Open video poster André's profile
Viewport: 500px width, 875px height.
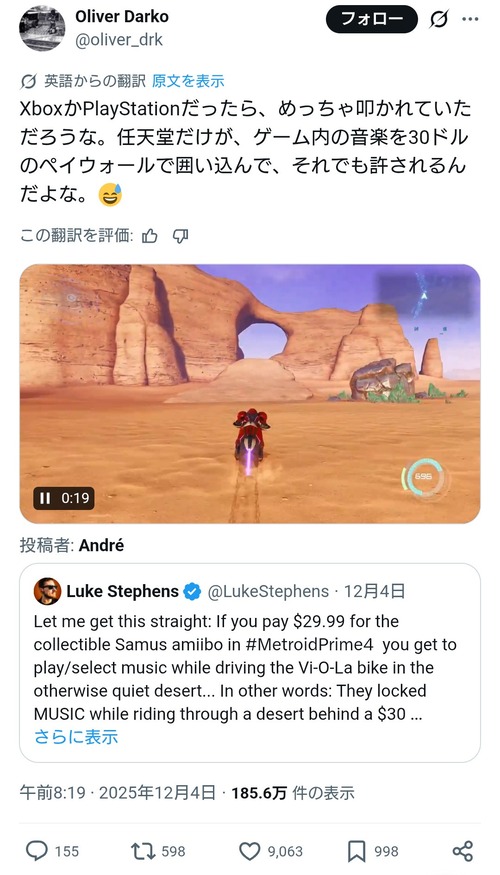102,545
